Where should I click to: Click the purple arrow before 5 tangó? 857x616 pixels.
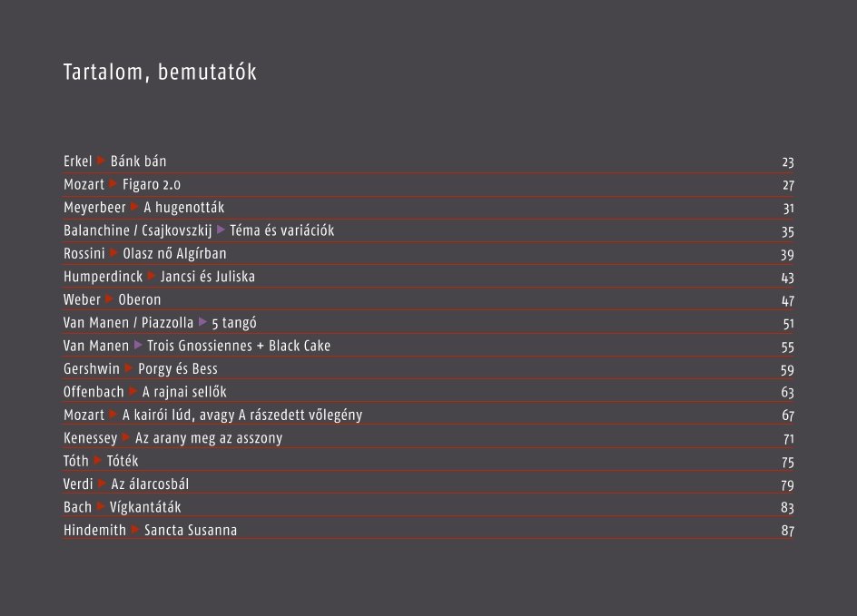[x=202, y=322]
